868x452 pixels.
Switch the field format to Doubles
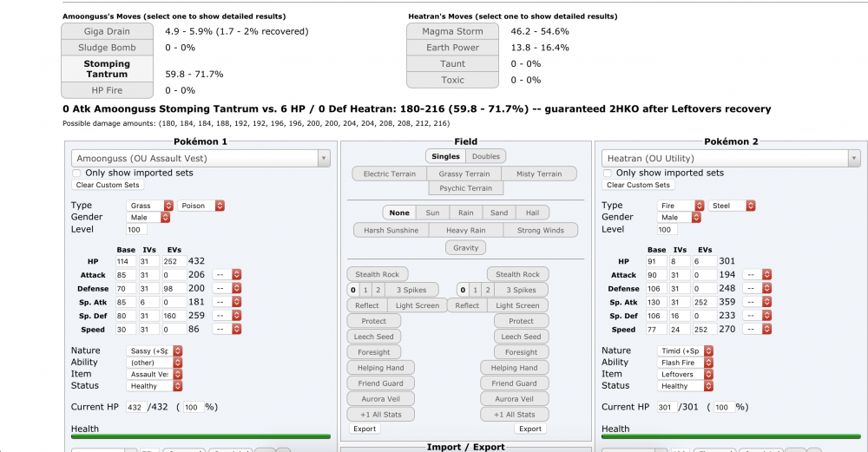484,156
